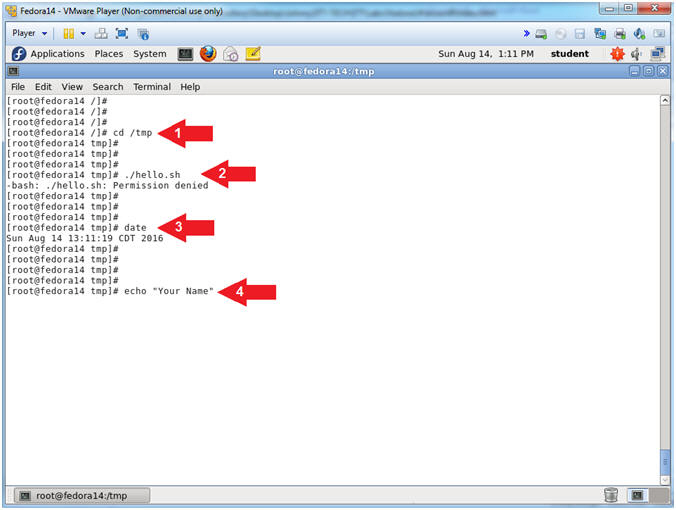Open the Applications menu

pos(57,54)
